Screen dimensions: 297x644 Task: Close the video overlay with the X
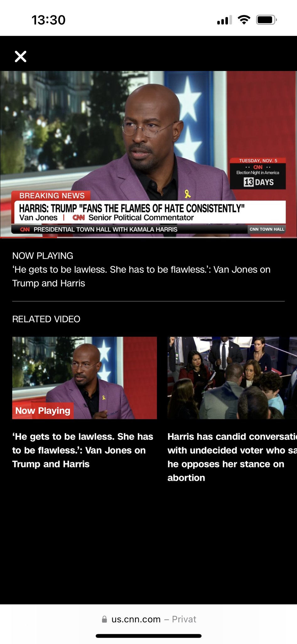pos(21,57)
